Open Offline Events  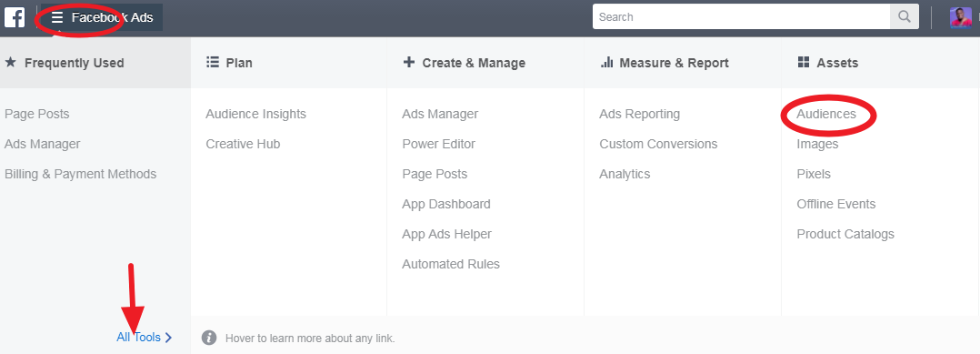click(836, 204)
